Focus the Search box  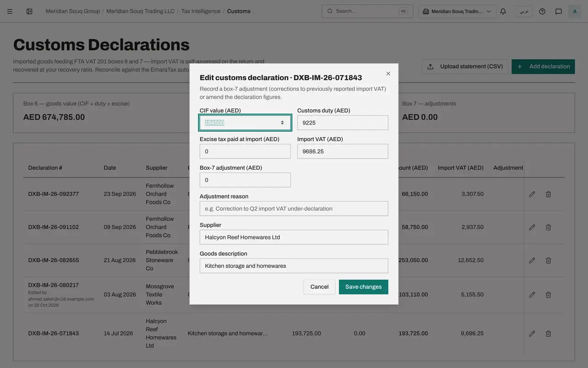pyautogui.click(x=367, y=11)
